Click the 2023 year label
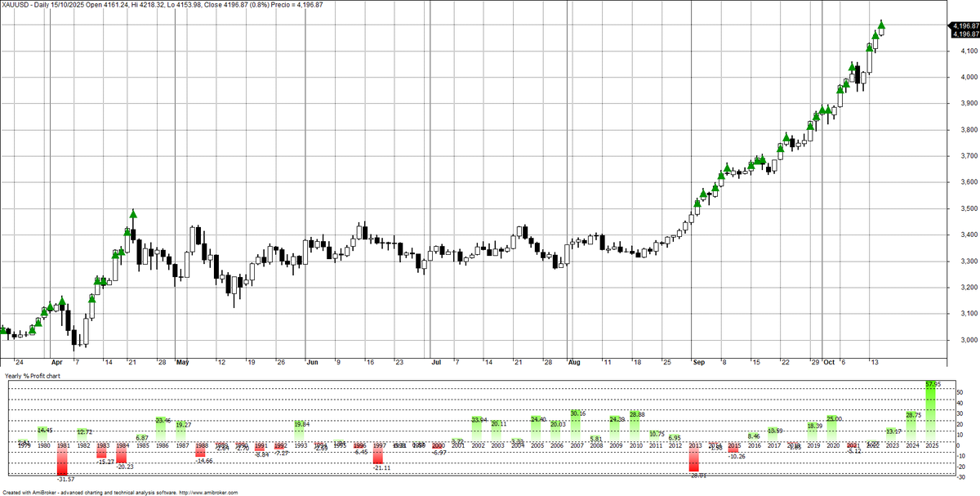 893,445
